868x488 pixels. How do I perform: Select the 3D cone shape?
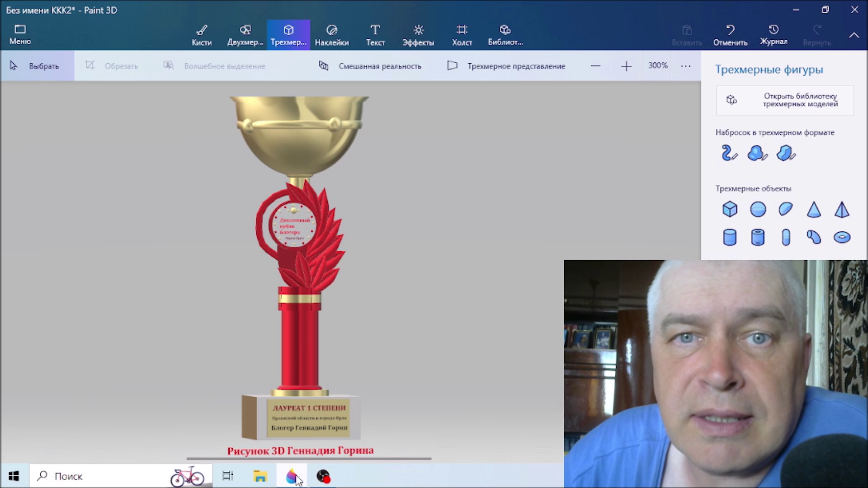[x=814, y=209]
